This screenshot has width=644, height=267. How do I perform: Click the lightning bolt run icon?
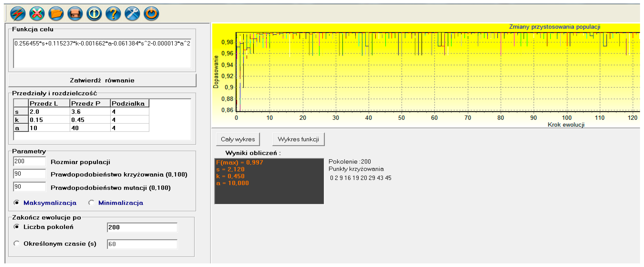tap(18, 13)
